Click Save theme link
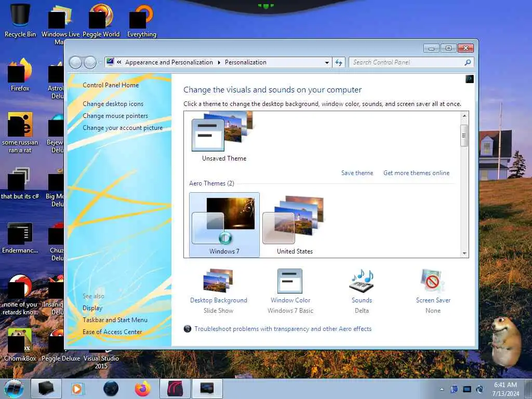Image resolution: width=532 pixels, height=399 pixels. point(357,173)
